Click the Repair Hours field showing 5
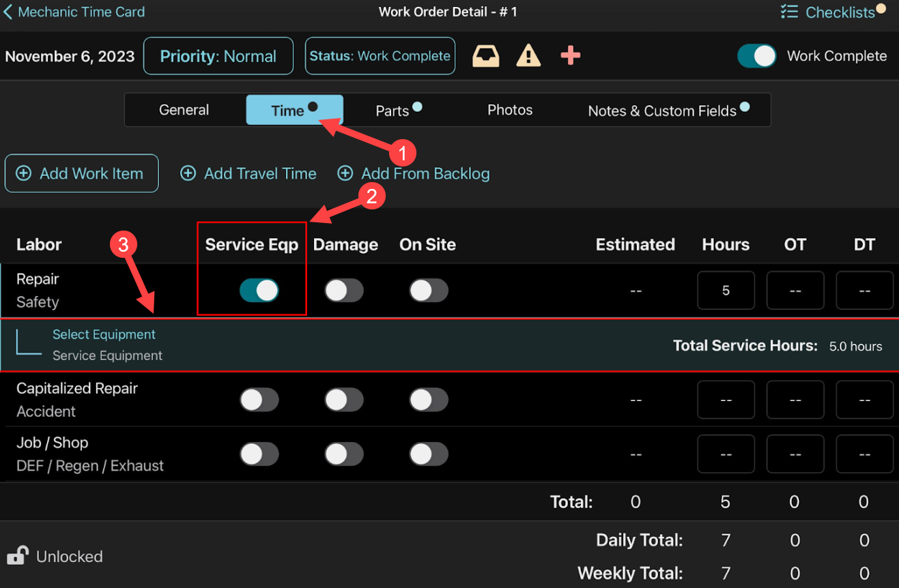This screenshot has height=588, width=899. click(726, 291)
